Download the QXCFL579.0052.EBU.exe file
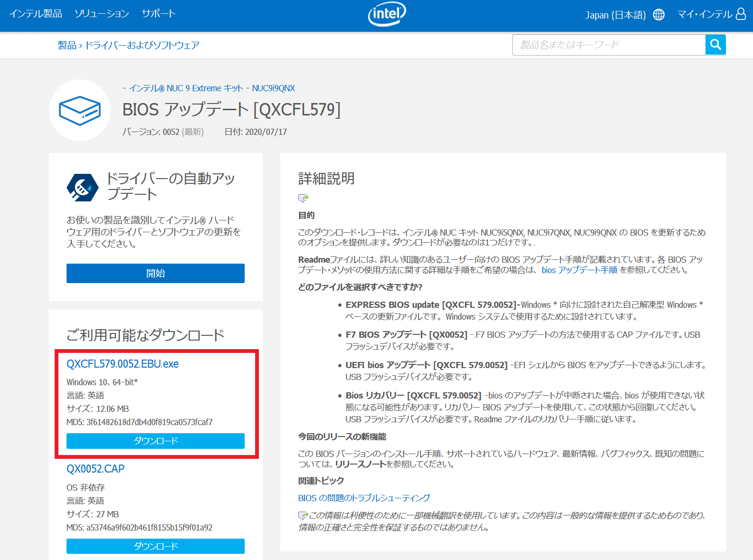This screenshot has width=753, height=560. 155,441
